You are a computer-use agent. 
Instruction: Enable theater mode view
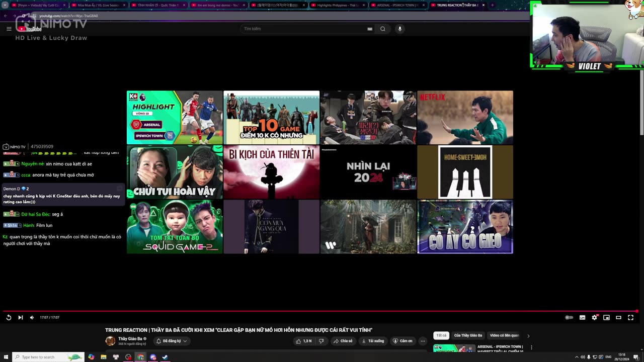click(618, 317)
